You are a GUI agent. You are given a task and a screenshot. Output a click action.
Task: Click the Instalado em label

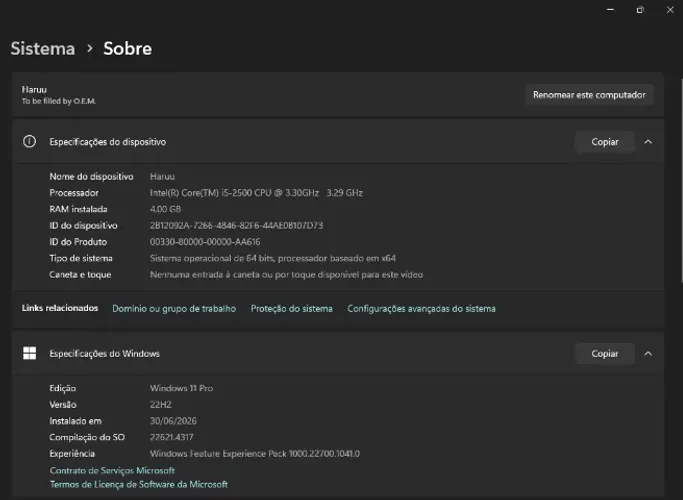(x=75, y=421)
